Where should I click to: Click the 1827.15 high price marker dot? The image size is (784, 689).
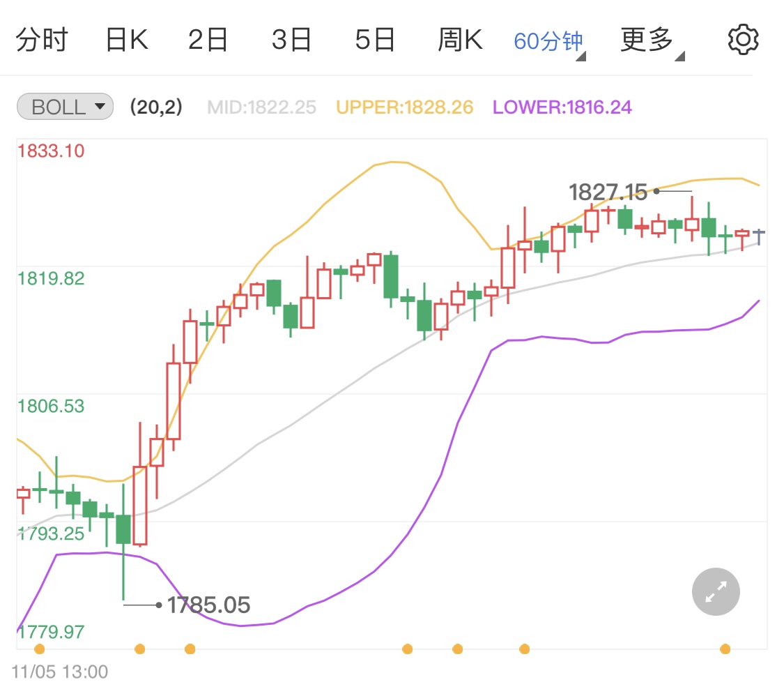click(x=655, y=190)
